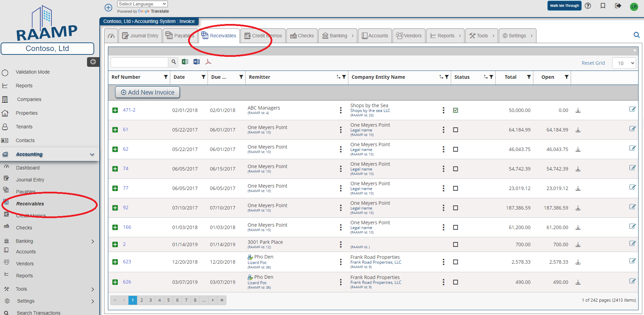
Task: Check status box for invoice 61
Action: click(456, 130)
